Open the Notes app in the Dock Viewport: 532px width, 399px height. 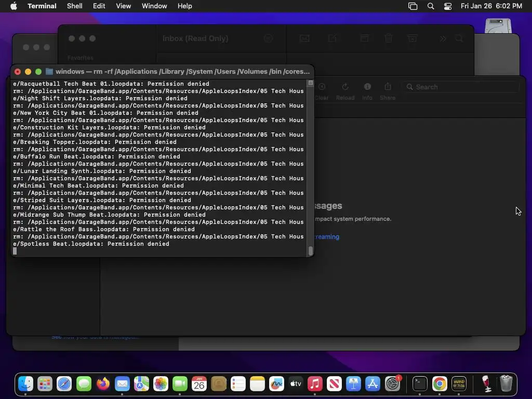(257, 384)
